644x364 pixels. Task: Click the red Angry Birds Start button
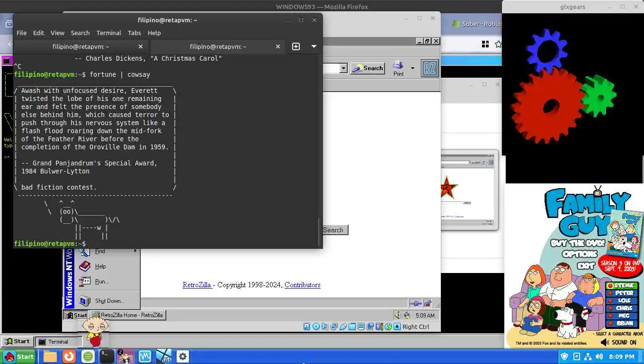tap(19, 356)
